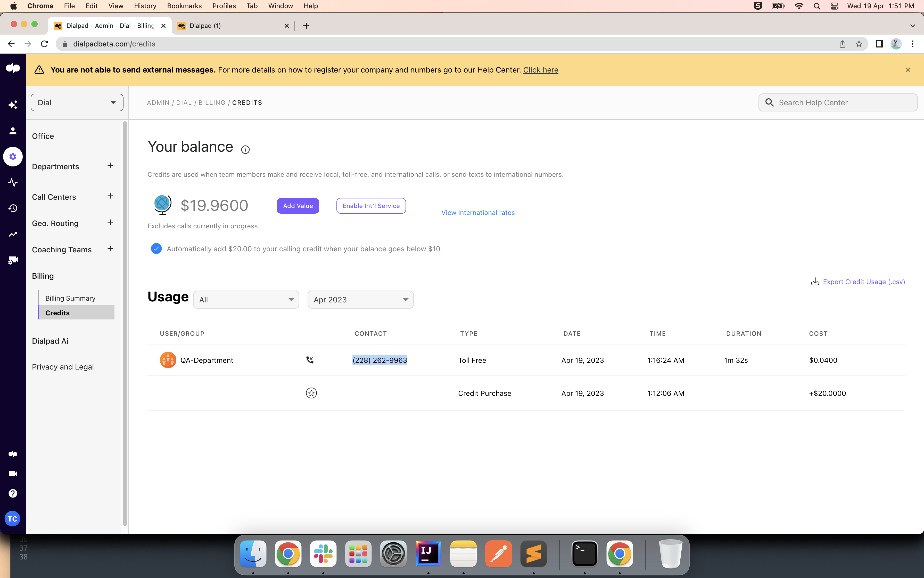Screen dimensions: 924x578
Task: Open the Apr 2023 month dropdown
Action: [x=360, y=299]
